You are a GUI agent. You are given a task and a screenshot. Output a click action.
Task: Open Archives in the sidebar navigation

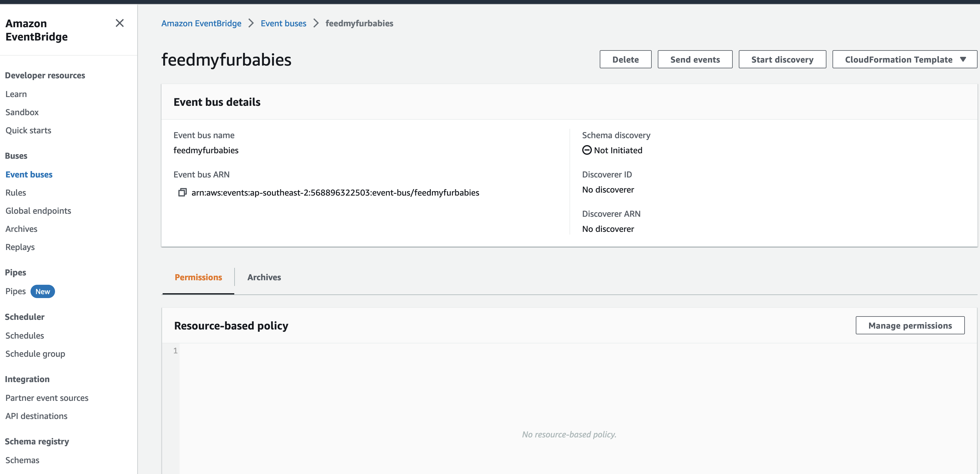(x=21, y=229)
